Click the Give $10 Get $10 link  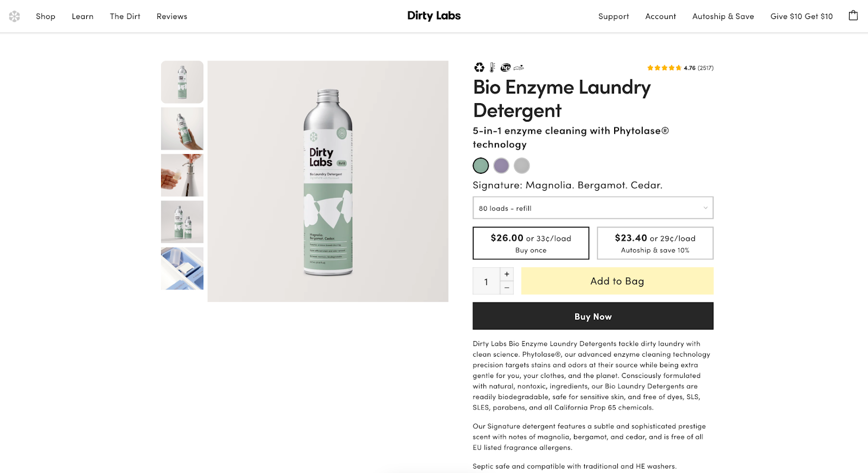(801, 16)
